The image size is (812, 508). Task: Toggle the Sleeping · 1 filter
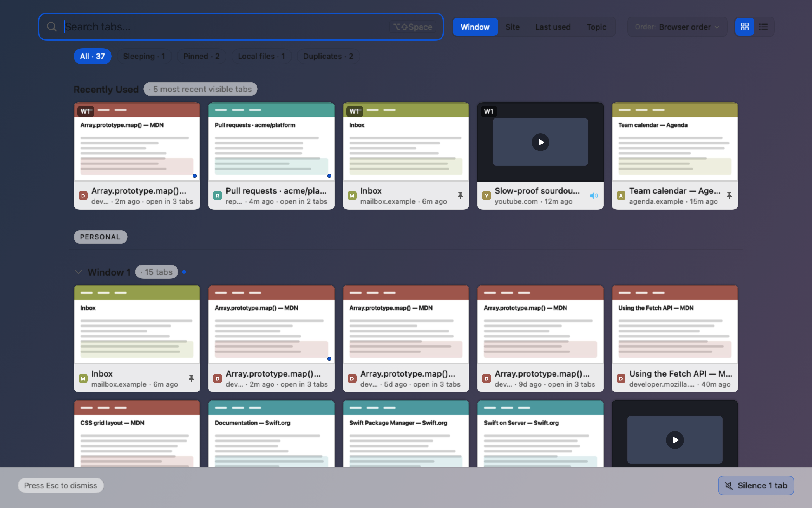(144, 56)
